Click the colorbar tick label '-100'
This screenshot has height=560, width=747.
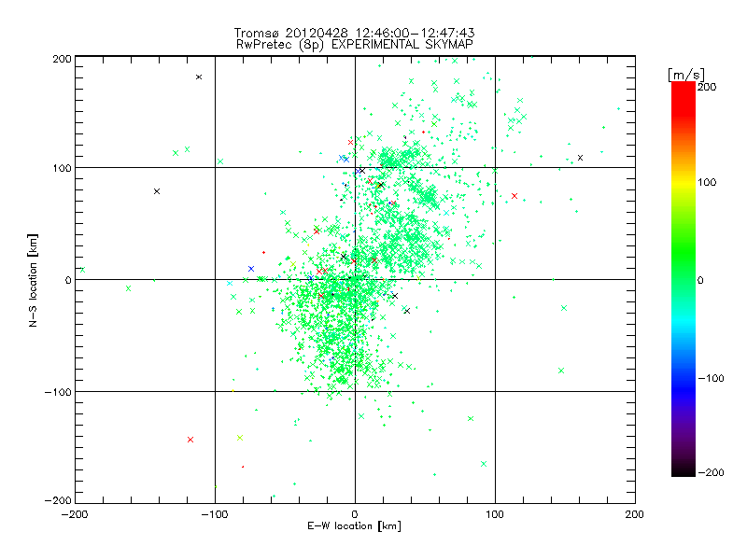711,379
